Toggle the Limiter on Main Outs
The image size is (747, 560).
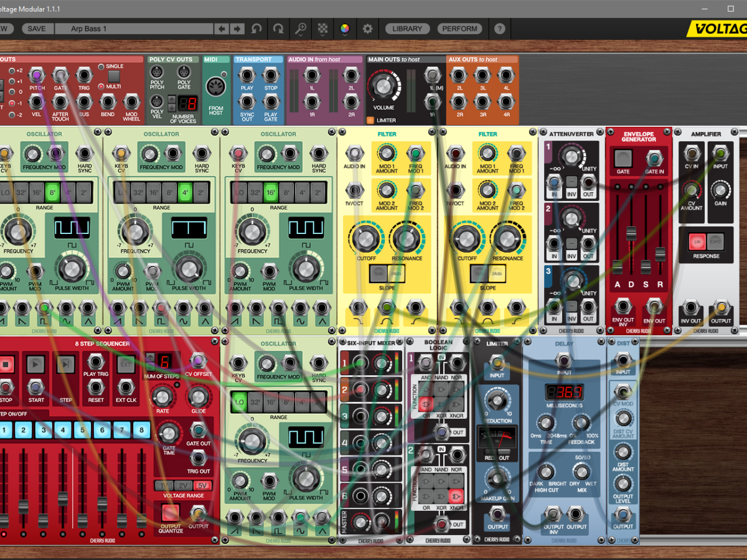[x=370, y=120]
